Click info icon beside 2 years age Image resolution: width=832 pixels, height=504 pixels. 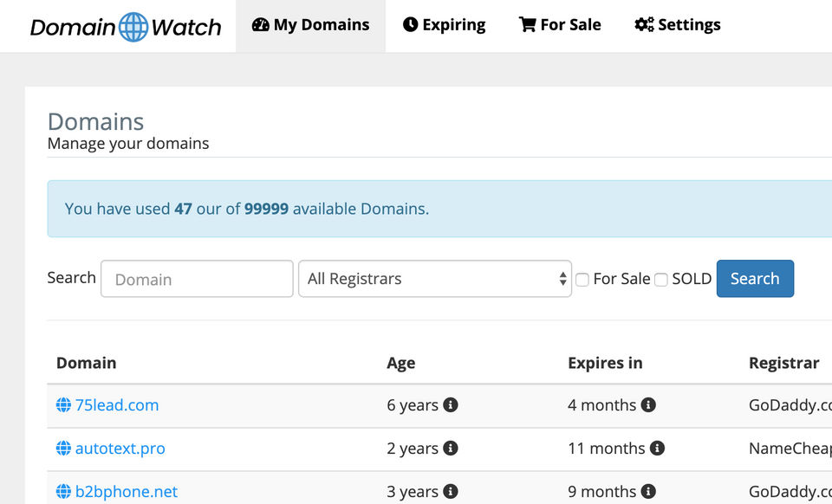(x=451, y=449)
